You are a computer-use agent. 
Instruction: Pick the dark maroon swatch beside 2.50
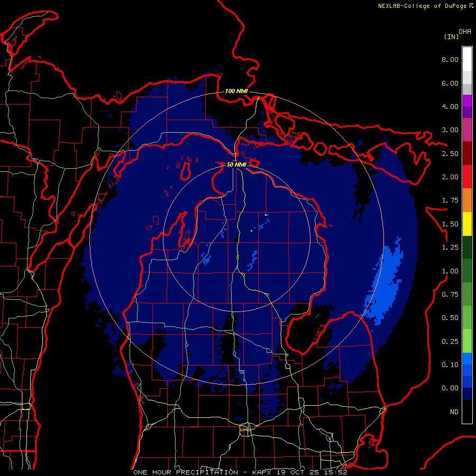pos(467,153)
